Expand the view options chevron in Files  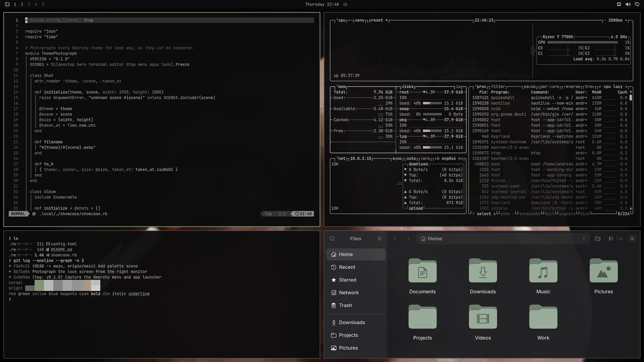[x=621, y=239]
